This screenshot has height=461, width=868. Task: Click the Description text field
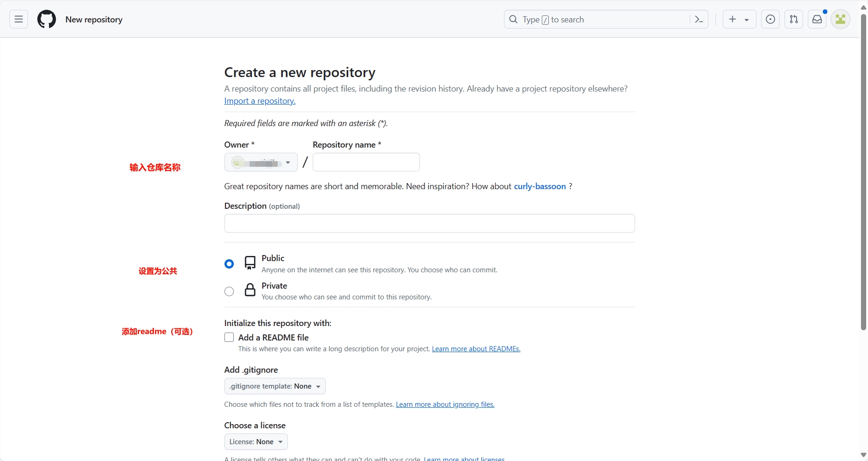click(429, 223)
